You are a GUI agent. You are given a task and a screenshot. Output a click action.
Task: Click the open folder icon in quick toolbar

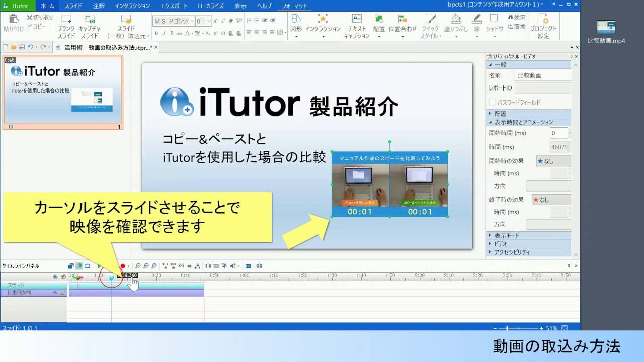pyautogui.click(x=14, y=47)
